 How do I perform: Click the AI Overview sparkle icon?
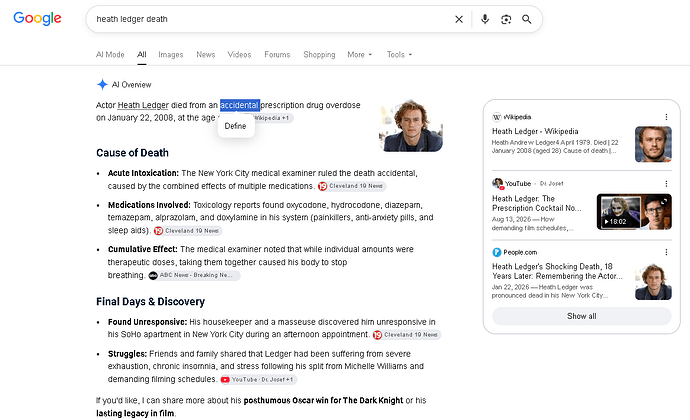pyautogui.click(x=102, y=85)
